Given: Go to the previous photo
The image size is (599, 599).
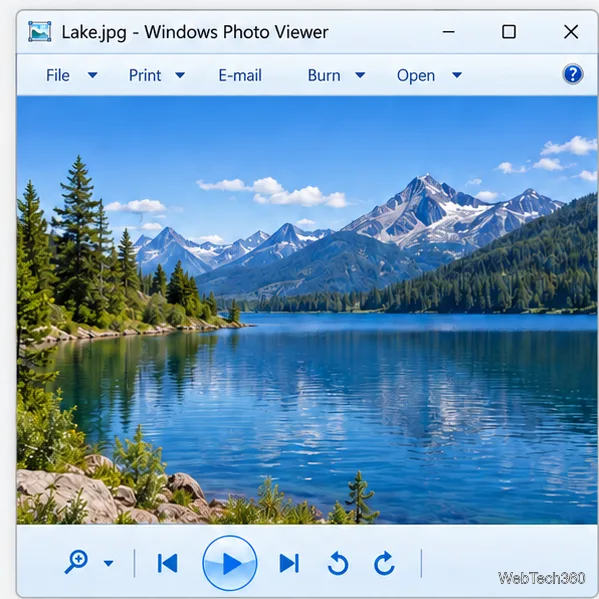Looking at the screenshot, I should pos(167,563).
